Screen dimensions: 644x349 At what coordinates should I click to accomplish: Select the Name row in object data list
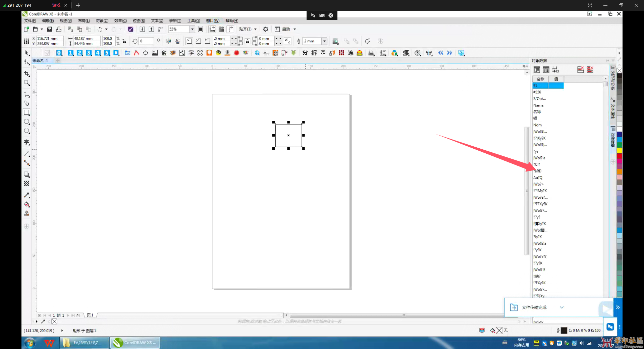(x=548, y=105)
